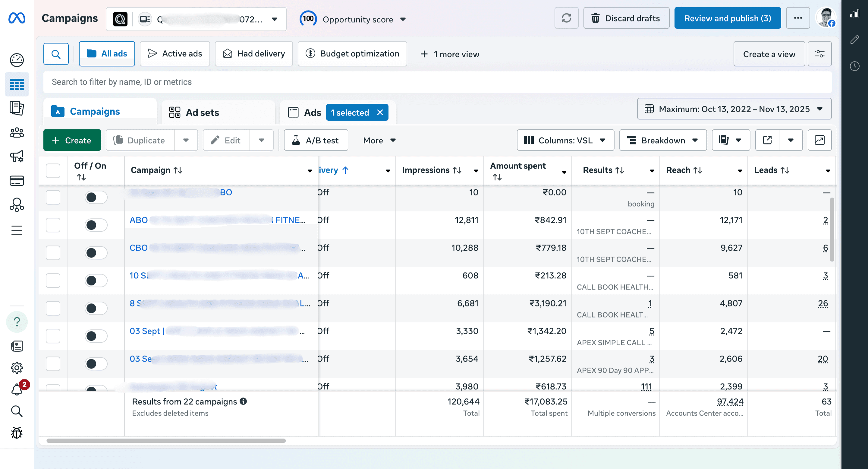Image resolution: width=868 pixels, height=469 pixels.
Task: Refresh the campaigns data
Action: click(566, 18)
